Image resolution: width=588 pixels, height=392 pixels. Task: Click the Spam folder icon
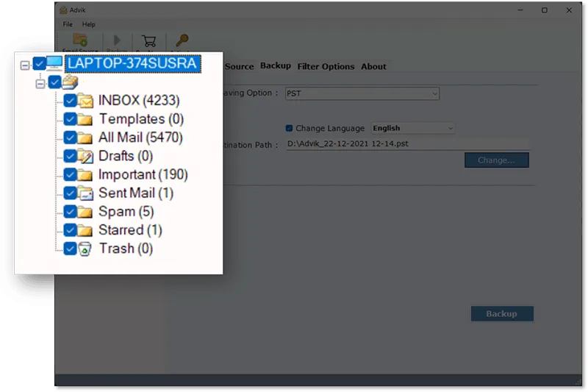[x=85, y=212]
